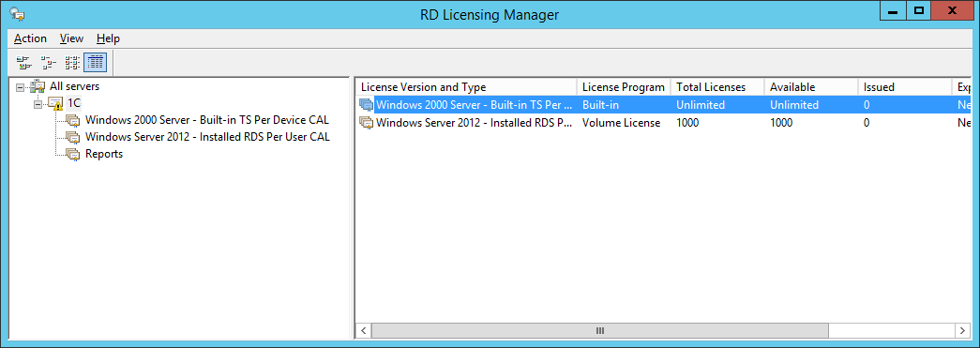Screen dimensions: 980x348
Task: Click the horizontal scrollbar thumb
Action: 600,330
